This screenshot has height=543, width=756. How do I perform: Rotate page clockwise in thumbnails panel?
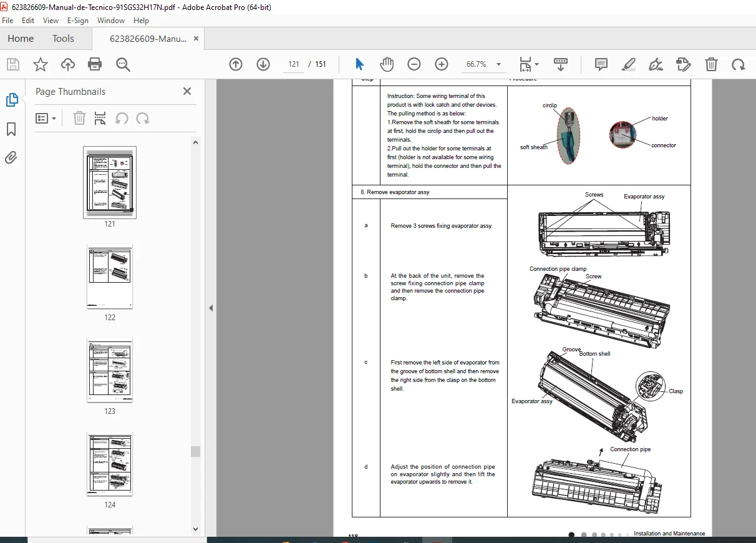143,118
